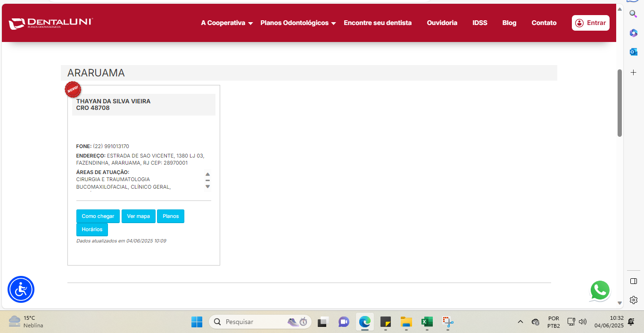This screenshot has width=644, height=333.
Task: Open the sidebar search magnifier icon
Action: click(x=634, y=14)
